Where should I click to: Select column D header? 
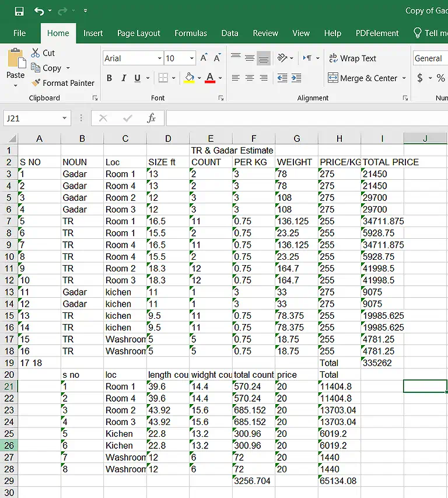coord(168,138)
